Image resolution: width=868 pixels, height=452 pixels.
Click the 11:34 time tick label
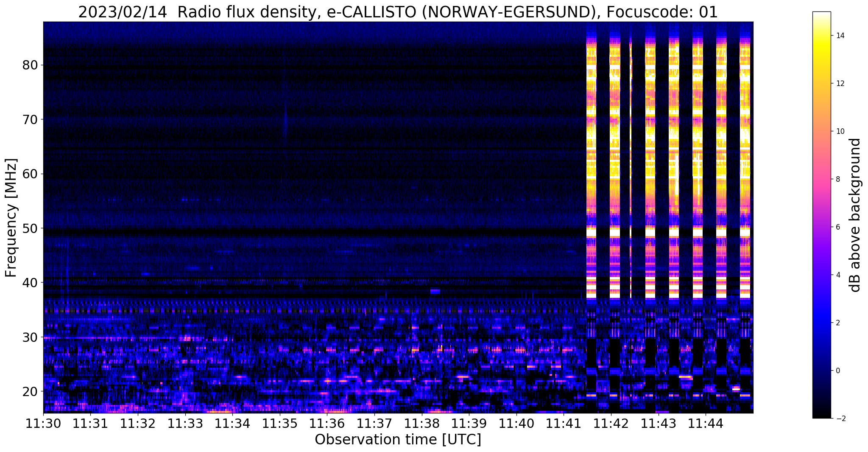[x=232, y=423]
